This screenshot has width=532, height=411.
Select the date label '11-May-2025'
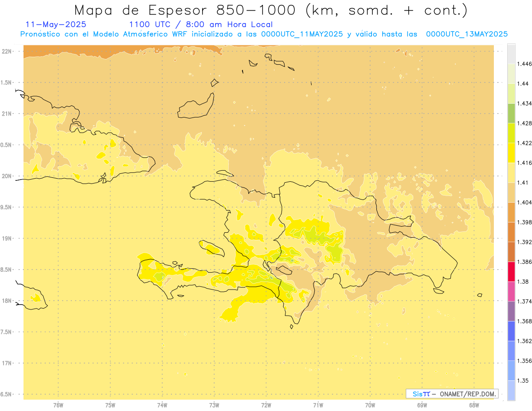(x=56, y=24)
